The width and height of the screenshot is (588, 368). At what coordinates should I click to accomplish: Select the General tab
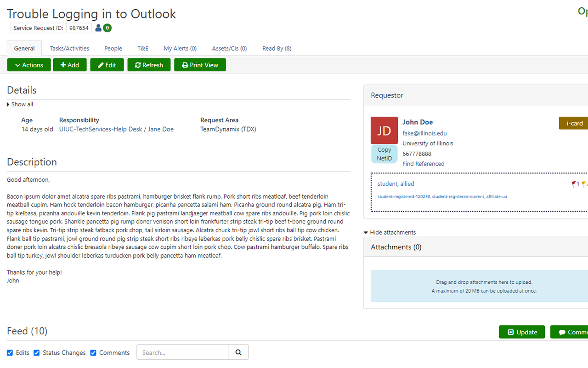click(24, 48)
